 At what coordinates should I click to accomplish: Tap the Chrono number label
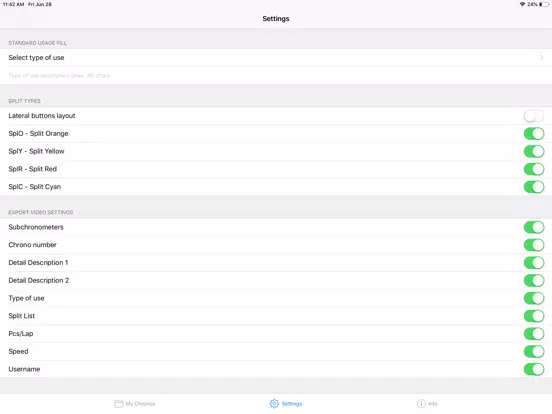click(32, 245)
